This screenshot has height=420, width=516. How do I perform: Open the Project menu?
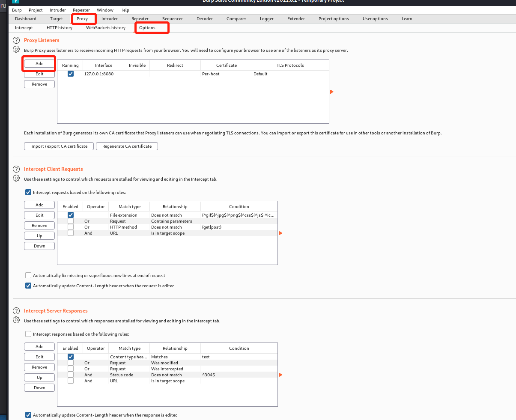(36, 10)
